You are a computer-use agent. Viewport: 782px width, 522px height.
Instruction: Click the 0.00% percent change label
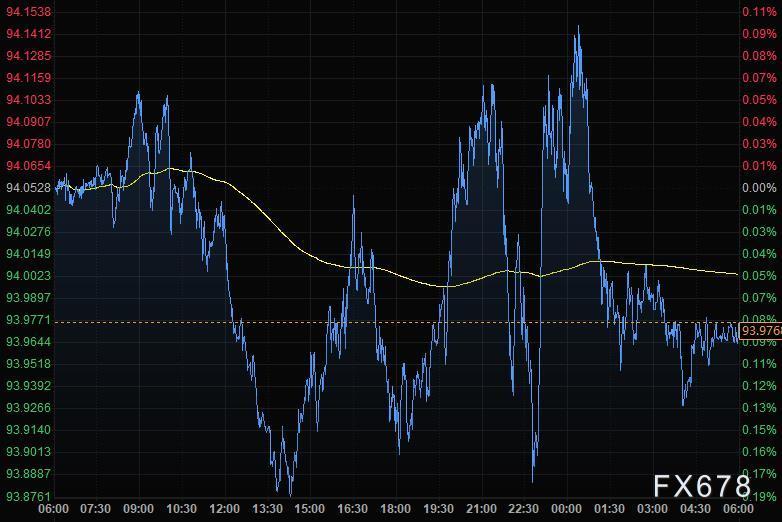click(759, 187)
